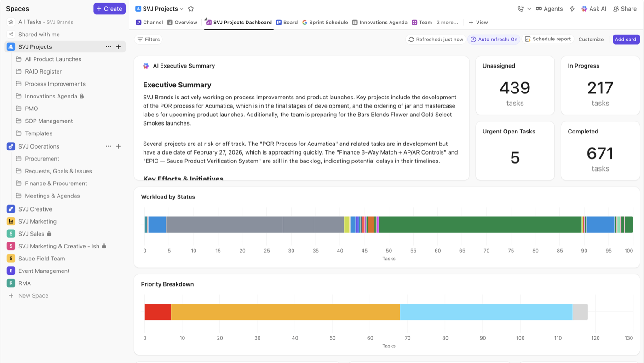Click the Shared with me icon
Viewport: 644px width, 363px height.
coord(11,35)
